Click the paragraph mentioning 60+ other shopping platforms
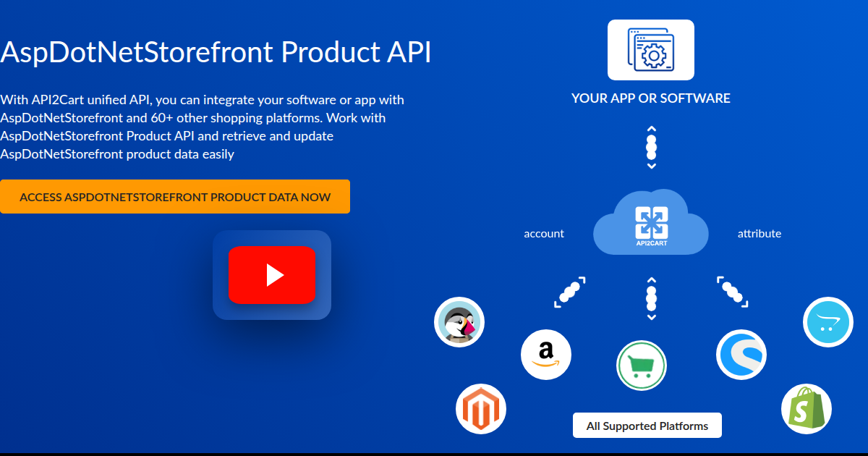868x456 pixels. (203, 127)
